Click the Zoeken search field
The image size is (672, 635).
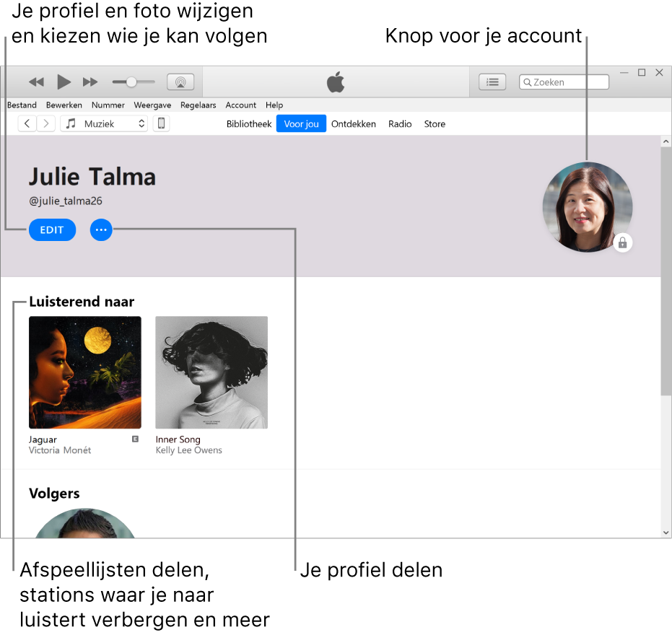tap(564, 82)
